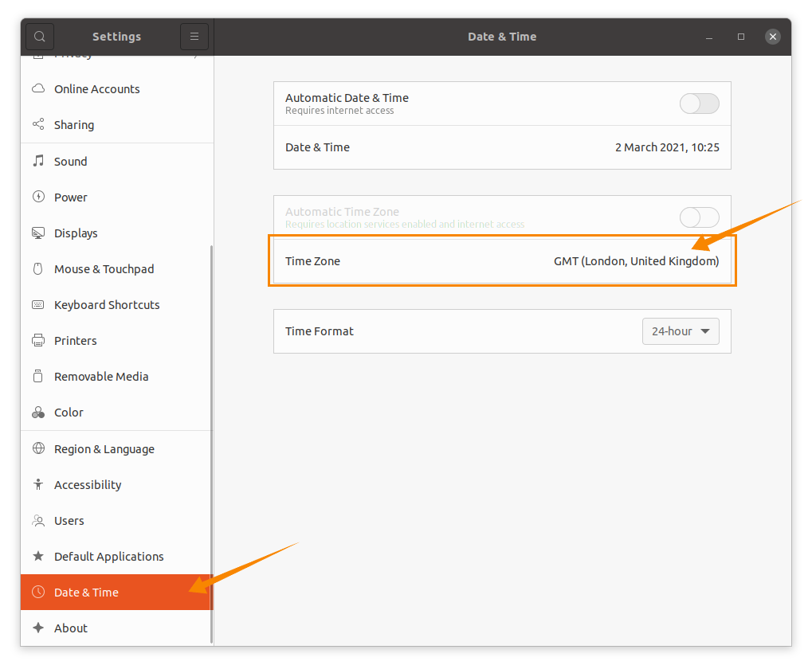Enable Automatic Date & Time switch
The width and height of the screenshot is (812, 669).
[x=699, y=104]
